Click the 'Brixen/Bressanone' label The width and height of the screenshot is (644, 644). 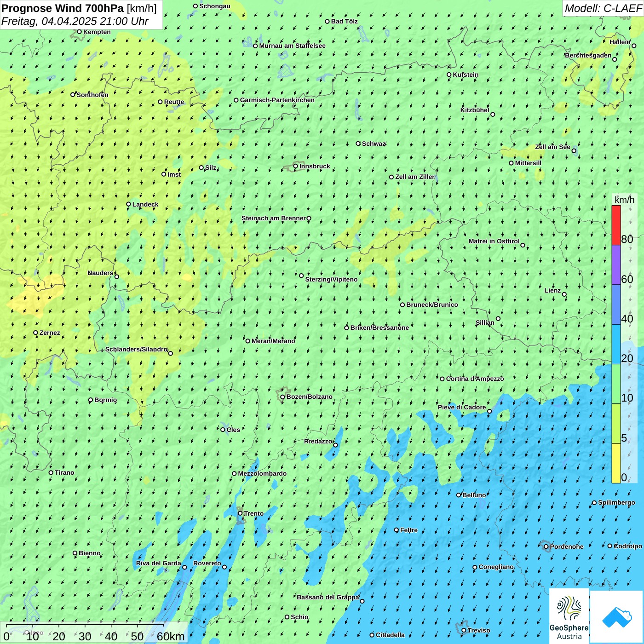[379, 328]
